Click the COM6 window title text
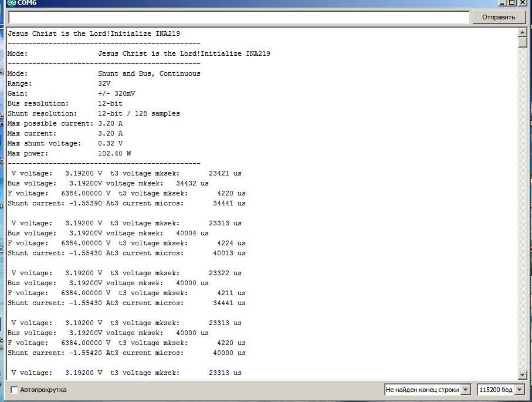This screenshot has width=532, height=402. pos(28,3)
